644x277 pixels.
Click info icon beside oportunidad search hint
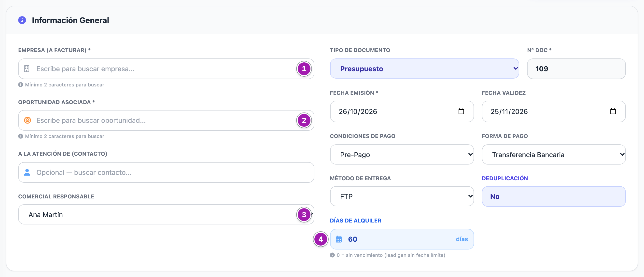click(21, 136)
